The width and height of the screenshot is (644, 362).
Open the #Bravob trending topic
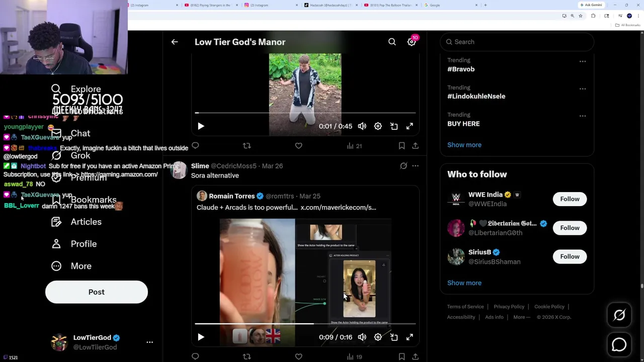point(461,69)
